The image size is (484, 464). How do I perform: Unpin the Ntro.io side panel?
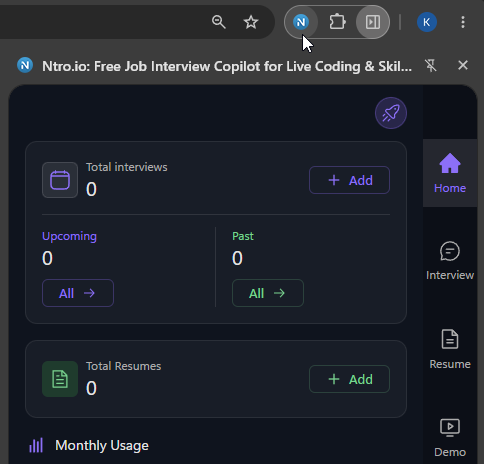click(x=431, y=66)
